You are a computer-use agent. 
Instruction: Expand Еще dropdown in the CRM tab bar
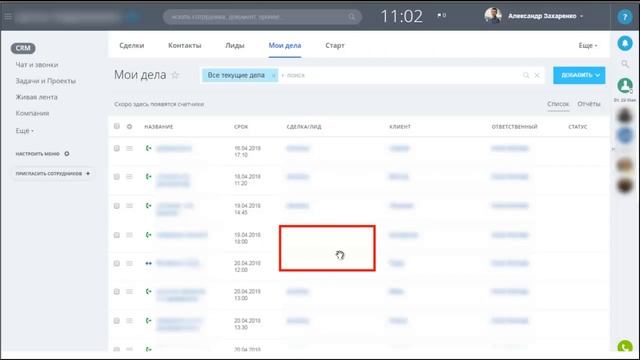(x=588, y=45)
